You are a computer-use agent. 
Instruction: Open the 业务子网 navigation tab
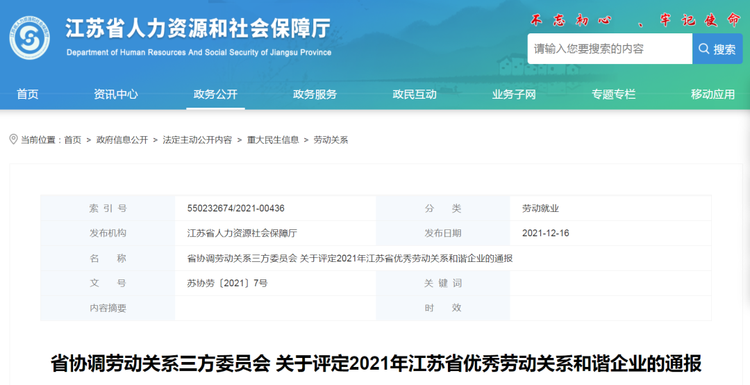pos(514,94)
